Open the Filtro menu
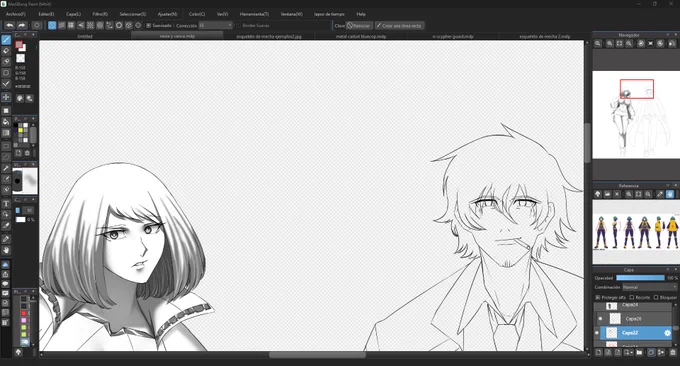The height and width of the screenshot is (366, 680). click(x=100, y=14)
